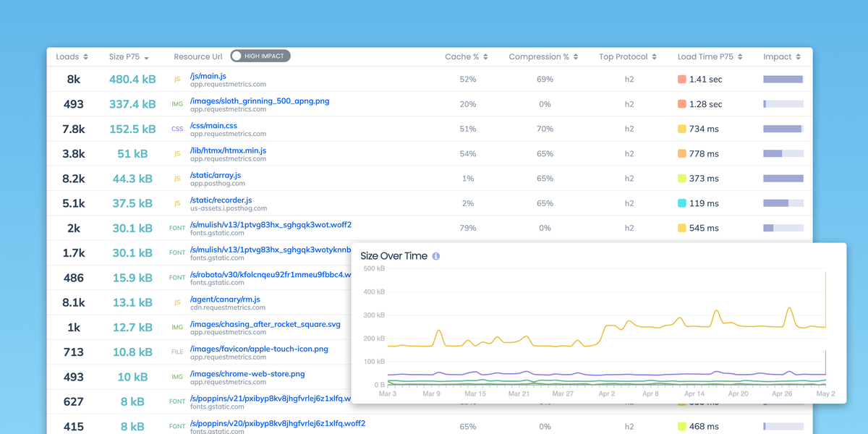Screen dimensions: 868x434
Task: Click the red swatch beside 1.28 sec
Action: (x=681, y=104)
